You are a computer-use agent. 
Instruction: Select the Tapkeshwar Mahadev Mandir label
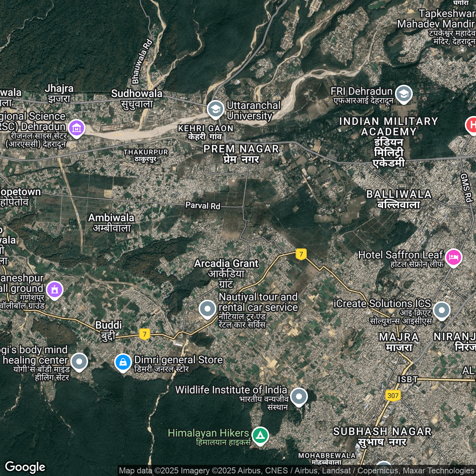436,19
